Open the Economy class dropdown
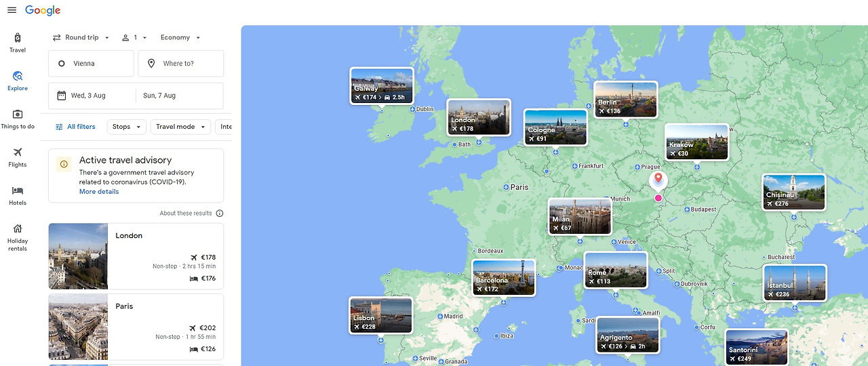Image resolution: width=868 pixels, height=366 pixels. (180, 38)
